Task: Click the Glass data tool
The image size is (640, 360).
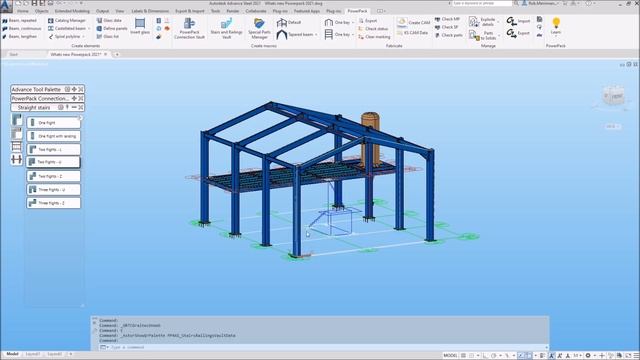Action: point(109,20)
